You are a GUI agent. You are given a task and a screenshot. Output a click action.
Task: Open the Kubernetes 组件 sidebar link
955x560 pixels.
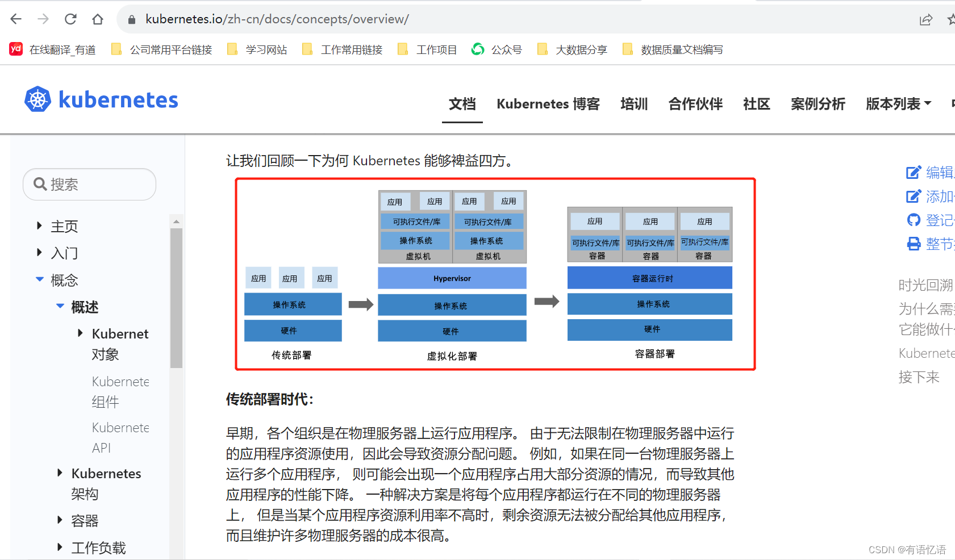(x=120, y=391)
